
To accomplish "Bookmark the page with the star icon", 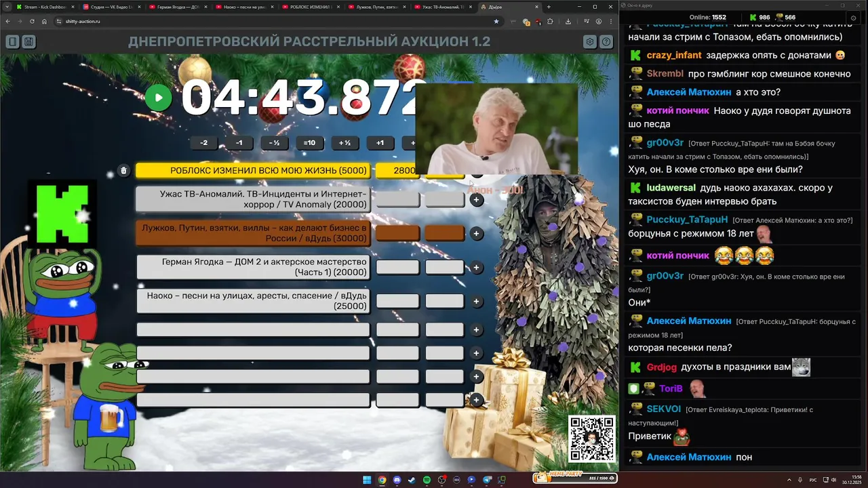I will tap(496, 22).
